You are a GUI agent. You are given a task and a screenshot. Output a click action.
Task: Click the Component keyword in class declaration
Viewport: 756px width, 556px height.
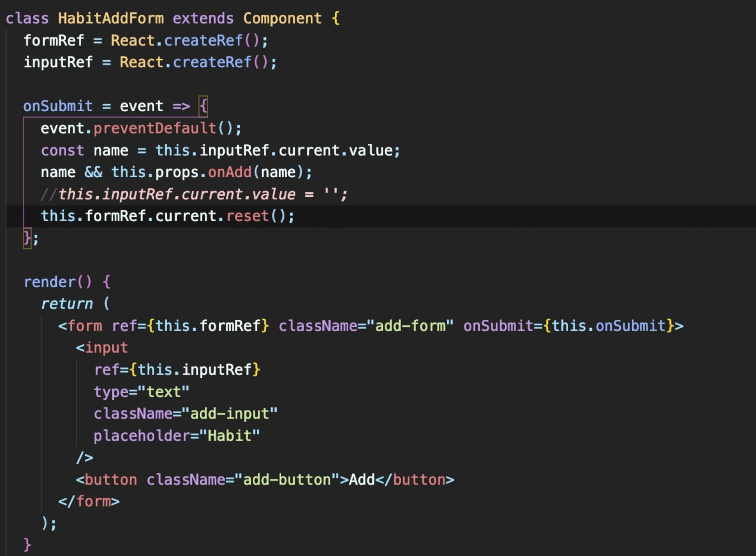tap(282, 18)
